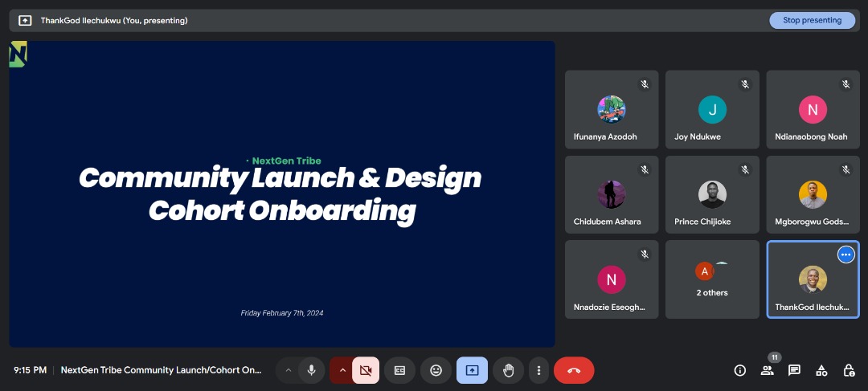Click the 11 participant count badge
This screenshot has width=868, height=391.
pos(775,357)
